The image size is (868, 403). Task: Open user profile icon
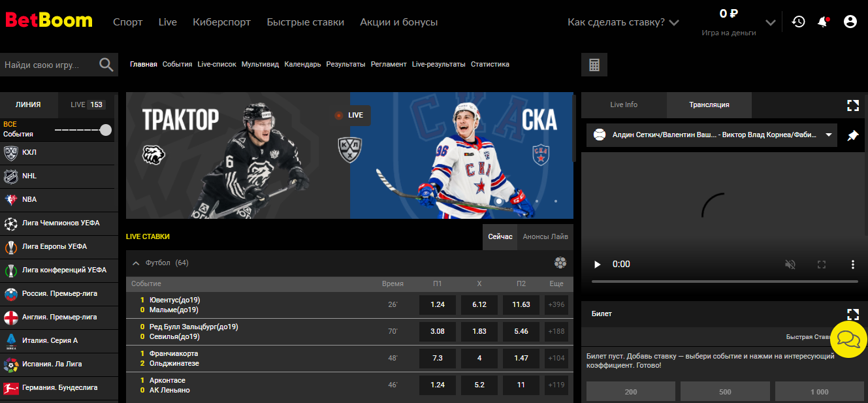click(850, 22)
